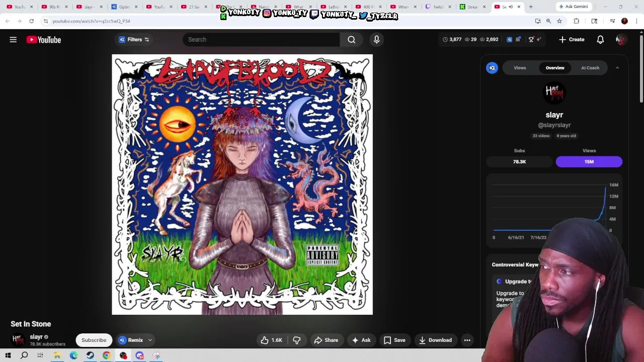
Task: Focus the YouTube Search field
Action: tap(261, 40)
